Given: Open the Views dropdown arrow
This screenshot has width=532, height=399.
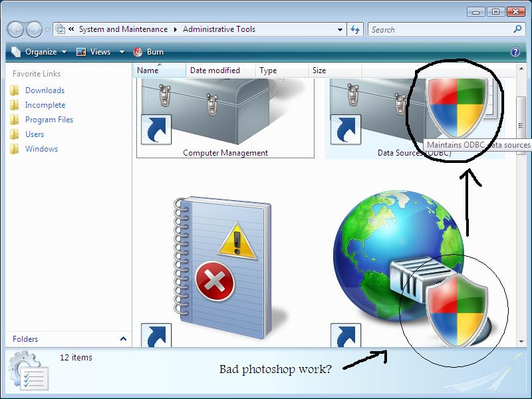Looking at the screenshot, I should pyautogui.click(x=122, y=53).
